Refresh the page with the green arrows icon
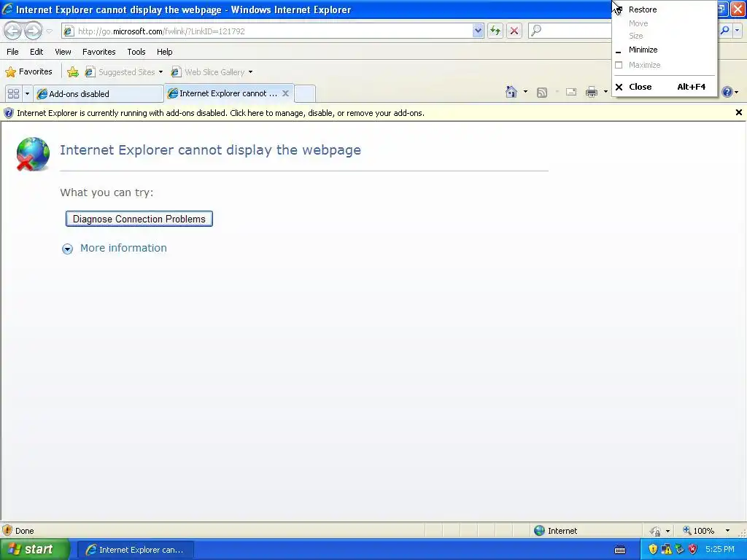The image size is (747, 560). pyautogui.click(x=495, y=31)
